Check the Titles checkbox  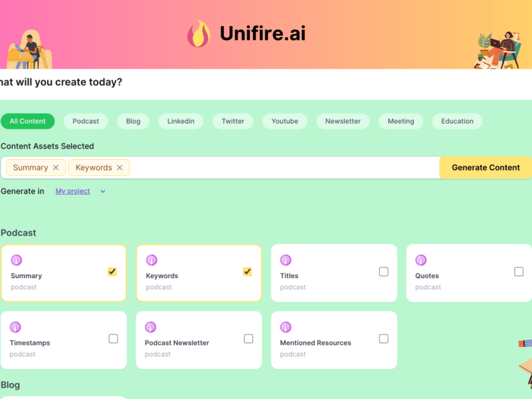click(x=384, y=272)
